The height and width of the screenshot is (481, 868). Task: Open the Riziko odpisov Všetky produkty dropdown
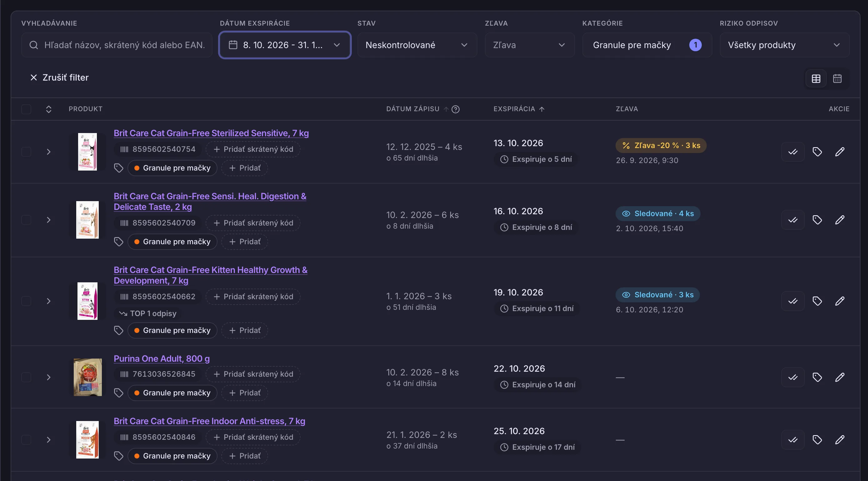click(785, 45)
